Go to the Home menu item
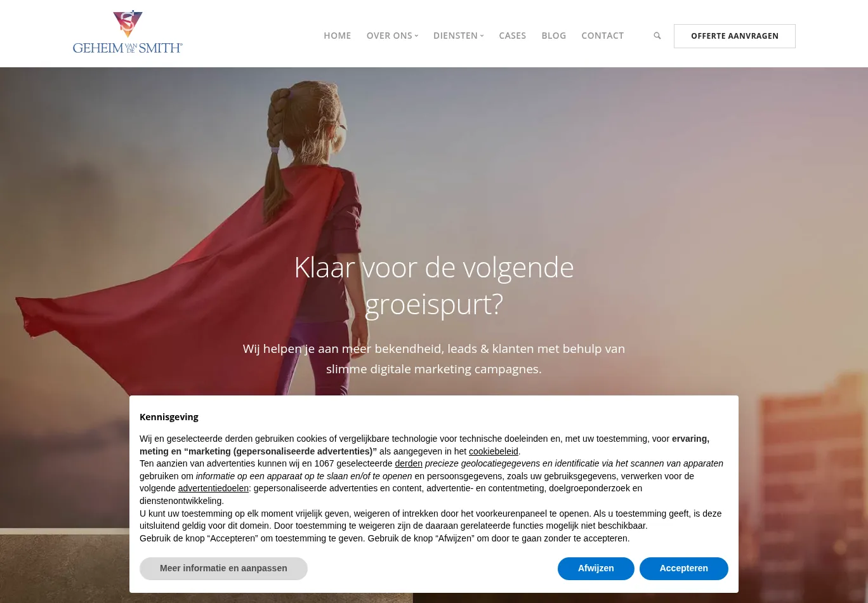This screenshot has width=868, height=603. tap(338, 36)
